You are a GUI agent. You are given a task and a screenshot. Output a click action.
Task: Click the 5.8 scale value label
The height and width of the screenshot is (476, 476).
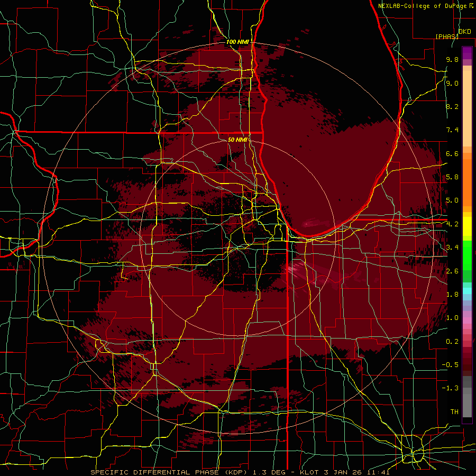452,177
